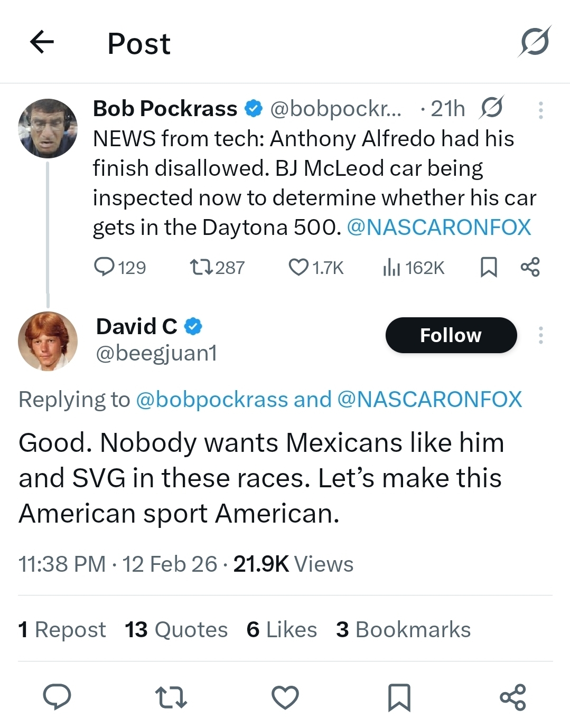Viewport: 570px width, 728px height.
Task: View the 13 Quotes list
Action: point(176,629)
